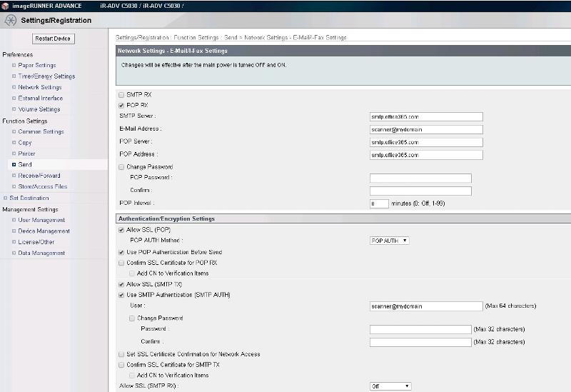Image resolution: width=571 pixels, height=392 pixels.
Task: Click the Restart Device button
Action: (53, 39)
